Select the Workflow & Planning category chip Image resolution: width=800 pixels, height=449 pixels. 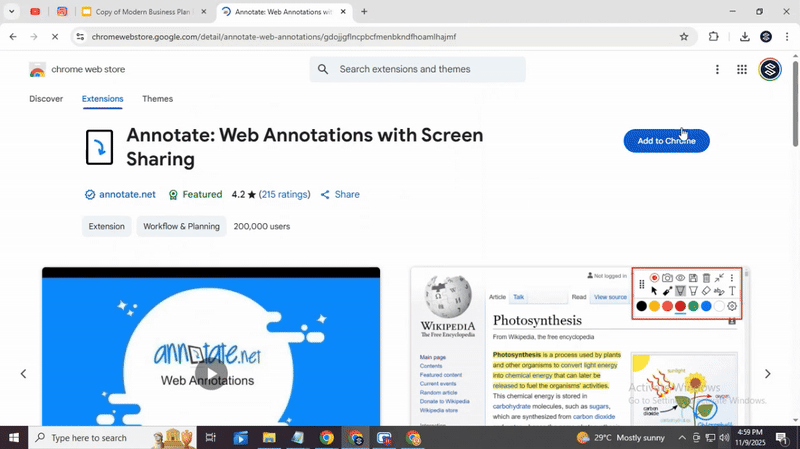tap(181, 227)
